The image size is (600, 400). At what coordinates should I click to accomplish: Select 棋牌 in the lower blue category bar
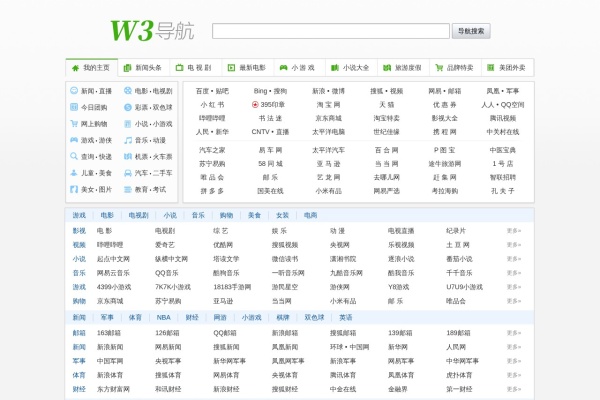tap(283, 317)
